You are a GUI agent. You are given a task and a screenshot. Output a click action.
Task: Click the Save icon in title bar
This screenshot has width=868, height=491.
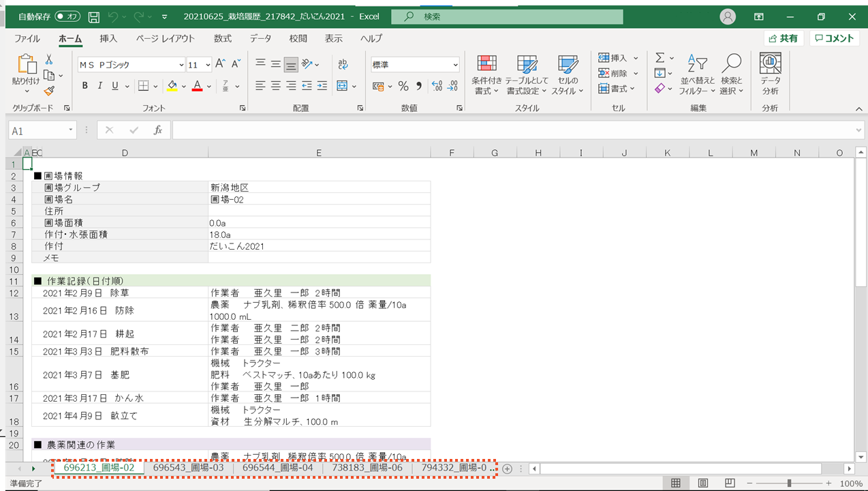[x=94, y=16]
